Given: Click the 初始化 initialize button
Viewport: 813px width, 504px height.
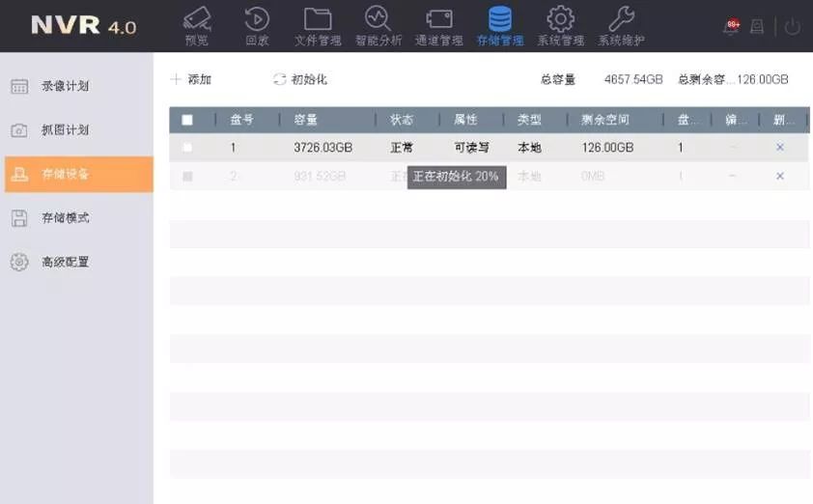Looking at the screenshot, I should tap(300, 79).
